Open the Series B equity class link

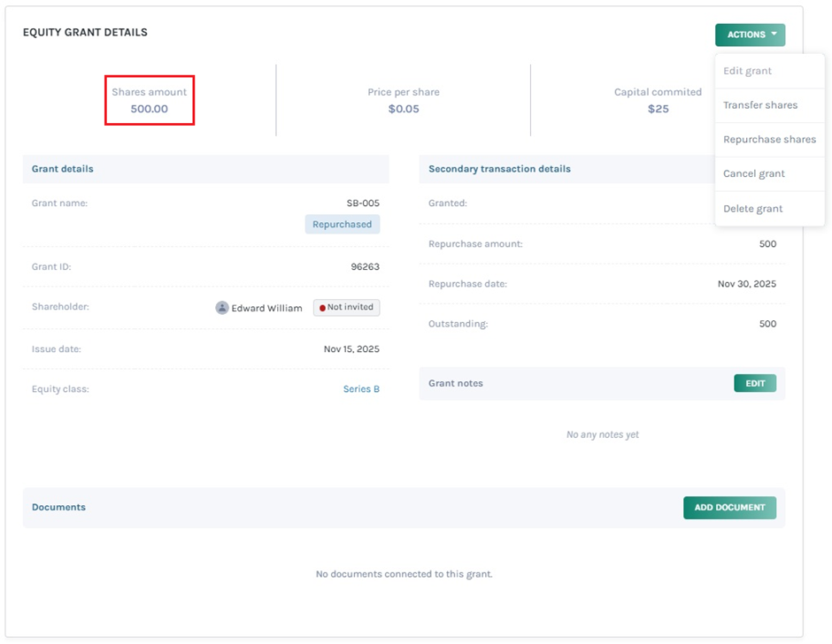click(x=361, y=389)
